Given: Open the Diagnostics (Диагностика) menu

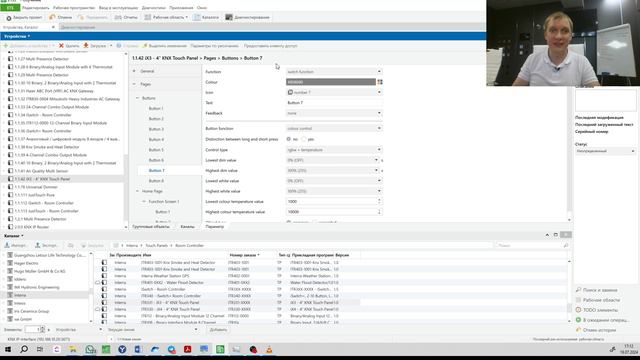Looking at the screenshot, I should click(153, 8).
